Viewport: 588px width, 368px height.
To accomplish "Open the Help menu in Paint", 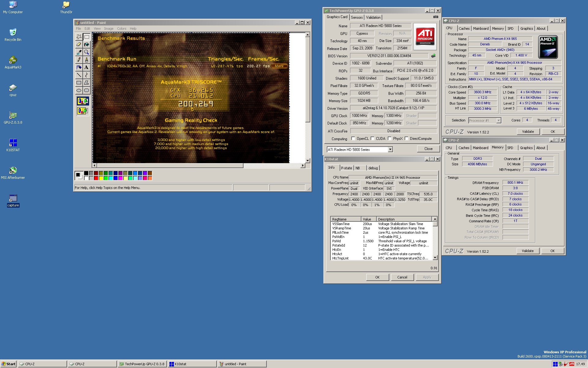I will (133, 29).
